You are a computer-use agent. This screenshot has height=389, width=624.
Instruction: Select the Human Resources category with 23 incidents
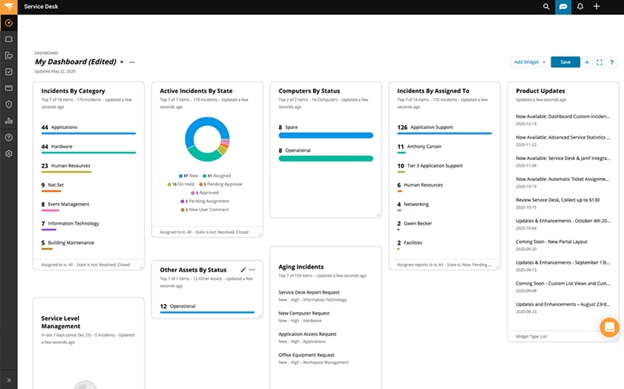tap(88, 168)
